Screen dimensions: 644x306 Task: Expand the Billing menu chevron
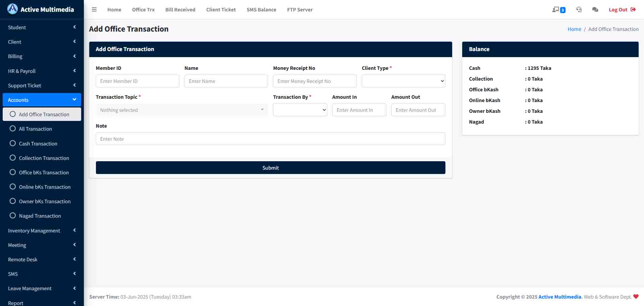click(x=74, y=56)
